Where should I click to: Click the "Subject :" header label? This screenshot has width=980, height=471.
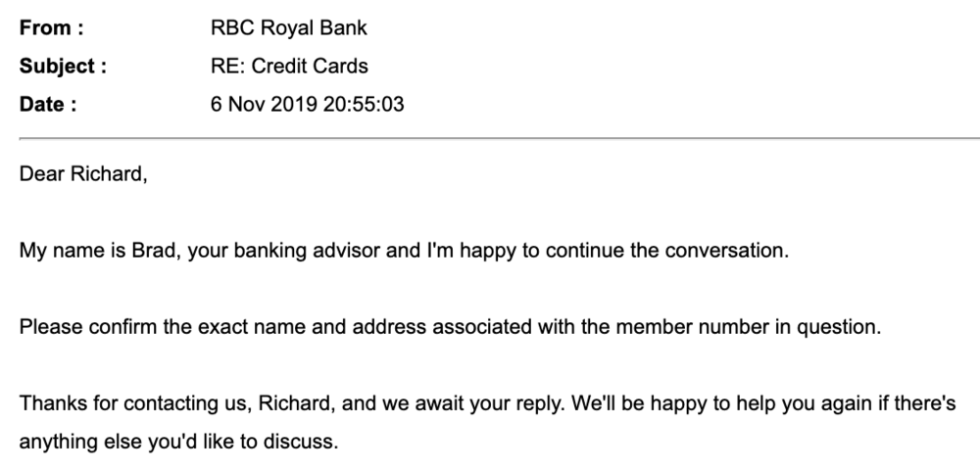point(63,67)
